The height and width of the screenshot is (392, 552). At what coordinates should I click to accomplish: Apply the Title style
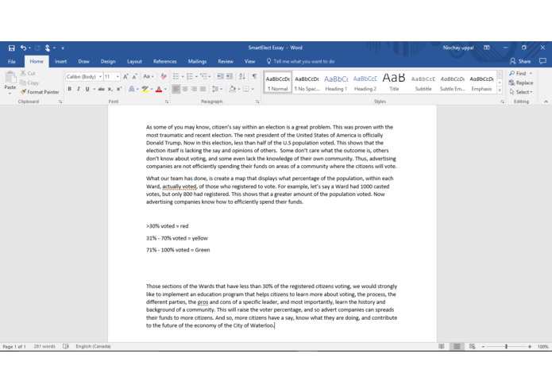tap(394, 83)
